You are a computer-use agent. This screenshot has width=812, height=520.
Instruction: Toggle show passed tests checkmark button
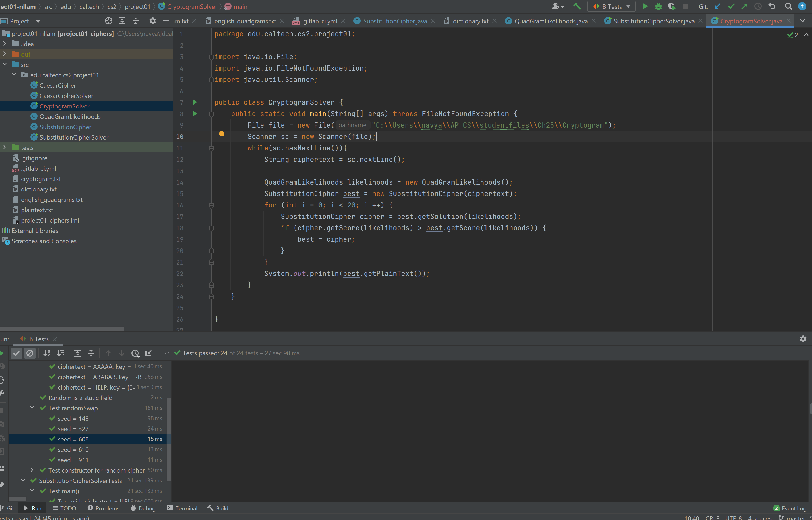pyautogui.click(x=16, y=353)
